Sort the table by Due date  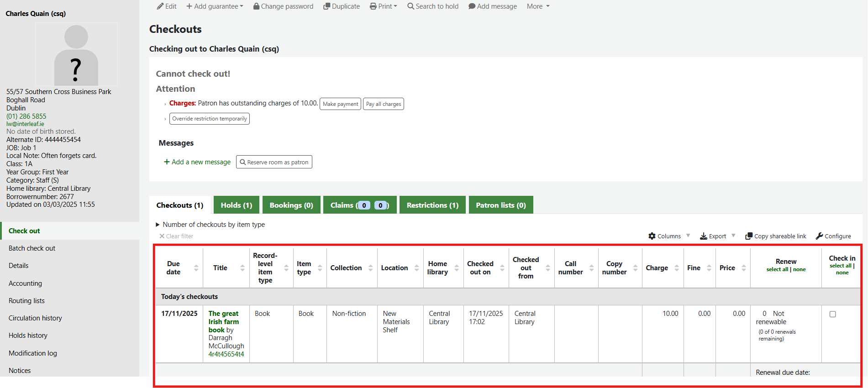click(x=174, y=268)
